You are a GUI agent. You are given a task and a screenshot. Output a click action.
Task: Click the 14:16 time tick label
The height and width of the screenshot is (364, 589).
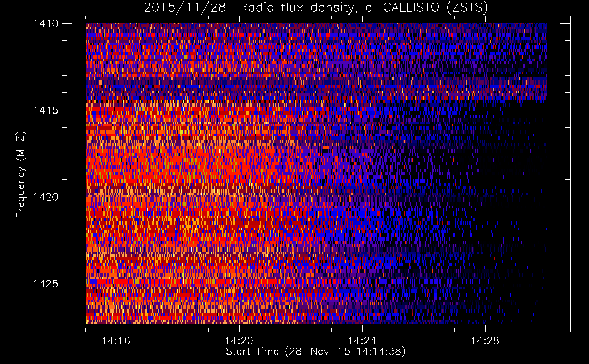116,341
